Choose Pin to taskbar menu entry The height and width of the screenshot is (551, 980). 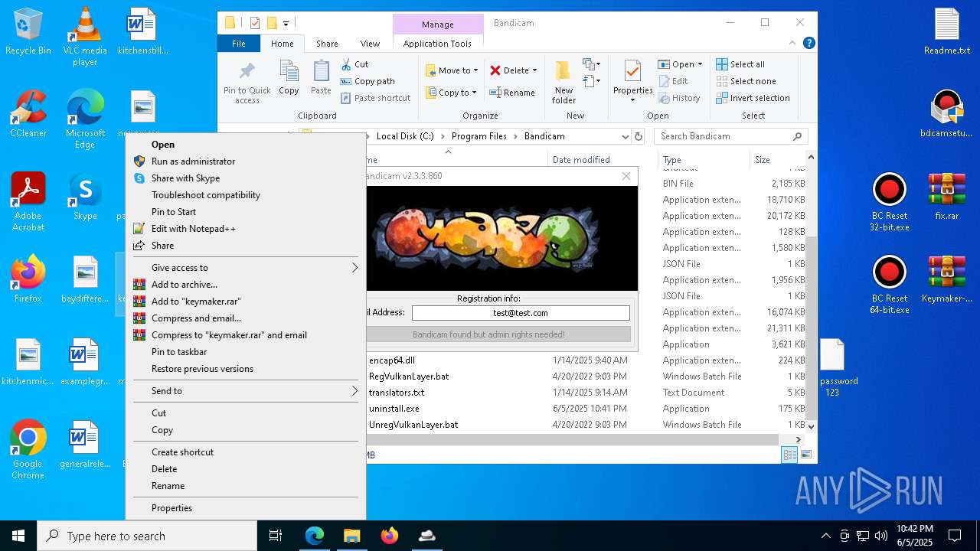[x=246, y=352]
